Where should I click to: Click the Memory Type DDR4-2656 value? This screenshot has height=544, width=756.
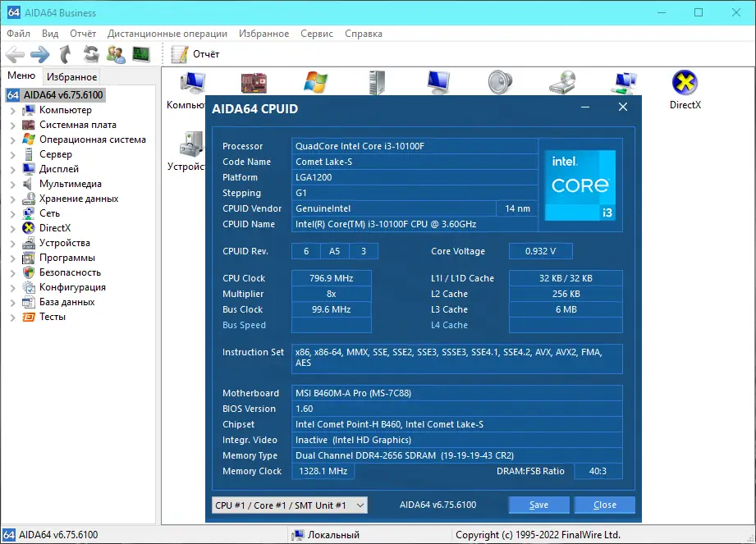click(456, 456)
